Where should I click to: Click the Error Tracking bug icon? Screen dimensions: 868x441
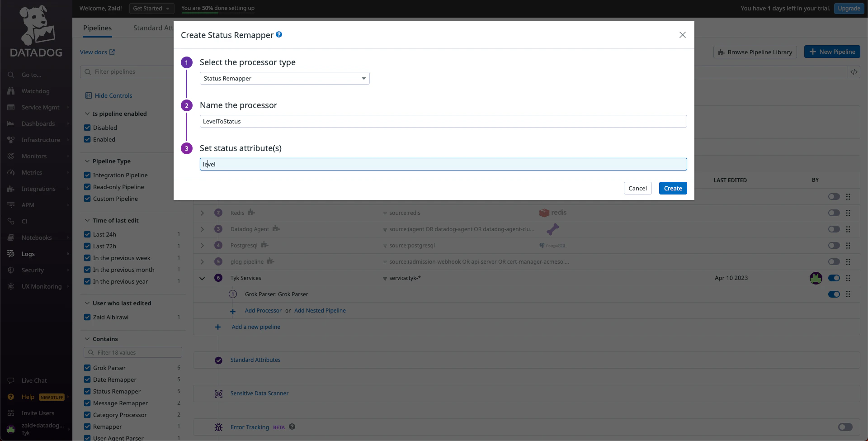[x=218, y=427]
